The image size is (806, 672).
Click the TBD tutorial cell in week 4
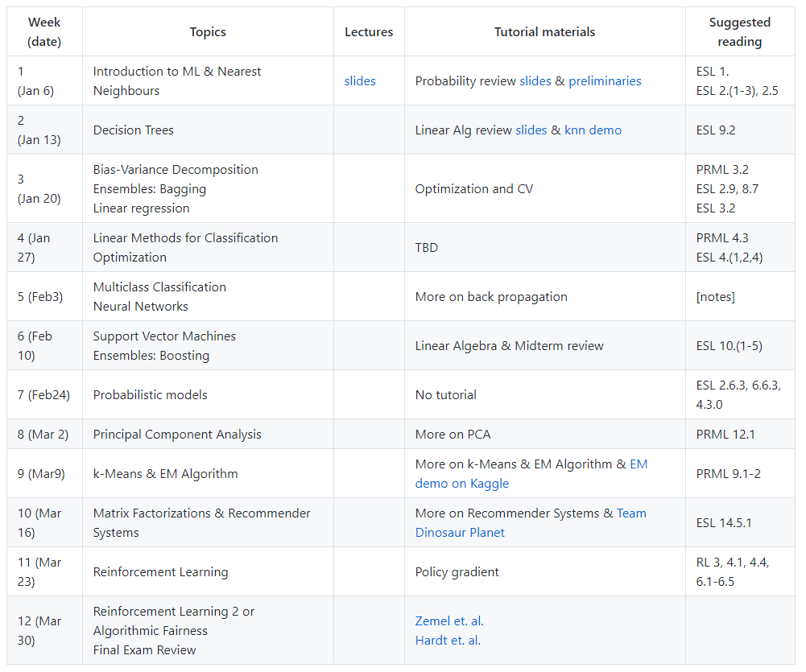pos(427,248)
